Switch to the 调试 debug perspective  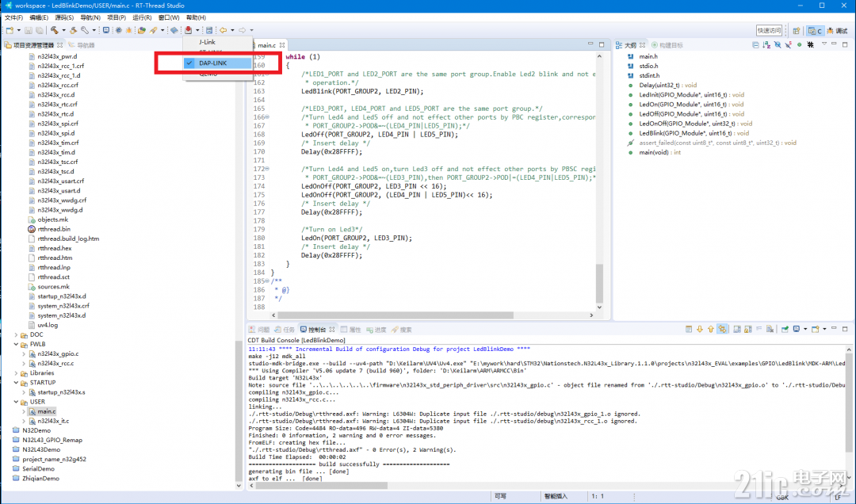pos(838,31)
